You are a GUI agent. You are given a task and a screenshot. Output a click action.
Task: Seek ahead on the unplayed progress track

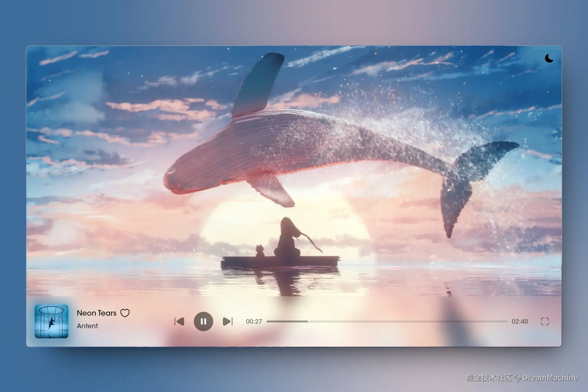click(407, 322)
